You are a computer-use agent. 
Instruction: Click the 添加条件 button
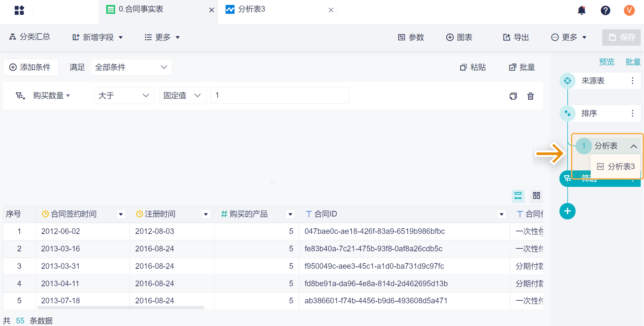pyautogui.click(x=31, y=67)
